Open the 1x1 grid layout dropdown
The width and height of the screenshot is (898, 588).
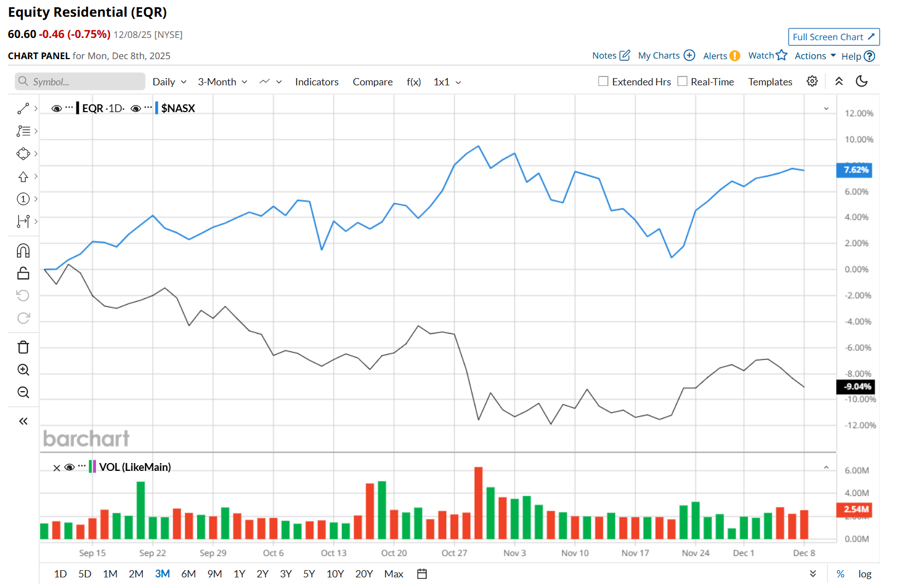[447, 82]
